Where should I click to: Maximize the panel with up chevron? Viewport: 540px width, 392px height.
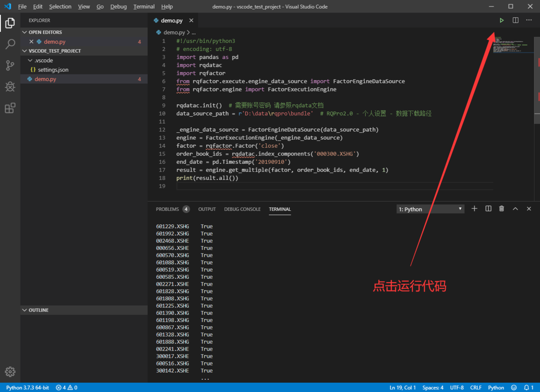pyautogui.click(x=515, y=209)
